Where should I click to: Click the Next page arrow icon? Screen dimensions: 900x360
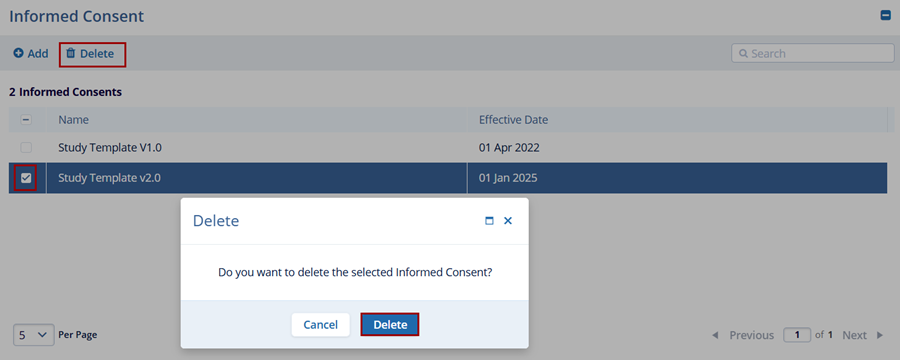coord(880,335)
